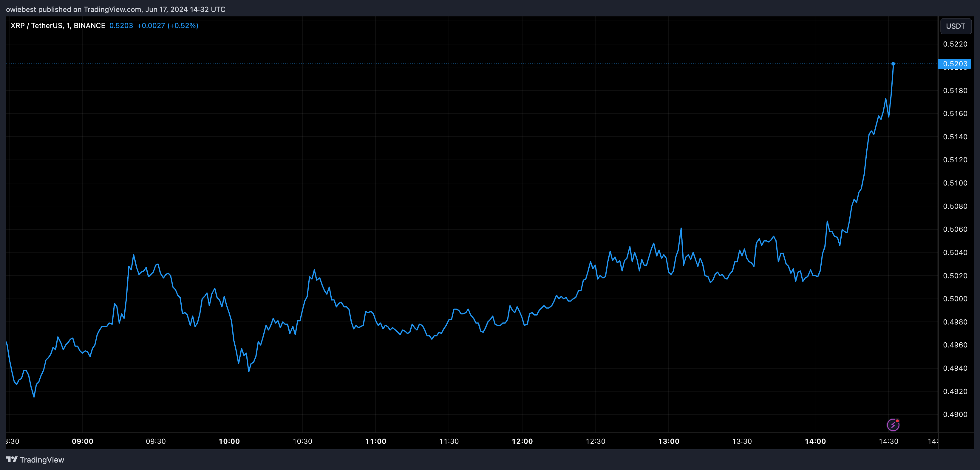Click the last price dot on line

tap(893, 64)
